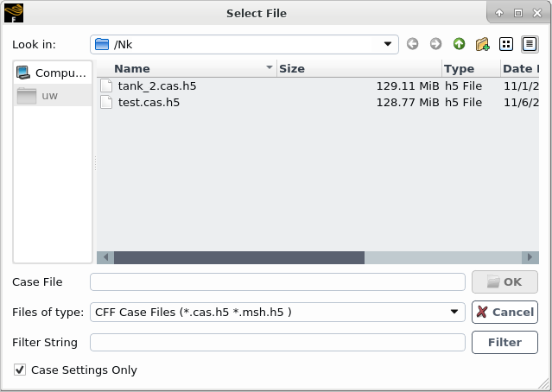Select file test.cas.h5
552x392 pixels.
(x=149, y=103)
